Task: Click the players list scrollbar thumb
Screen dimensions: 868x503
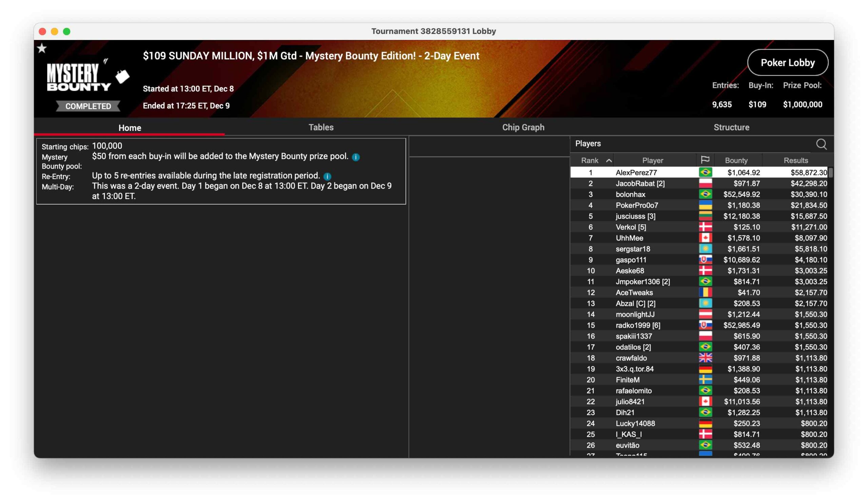Action: pyautogui.click(x=830, y=173)
